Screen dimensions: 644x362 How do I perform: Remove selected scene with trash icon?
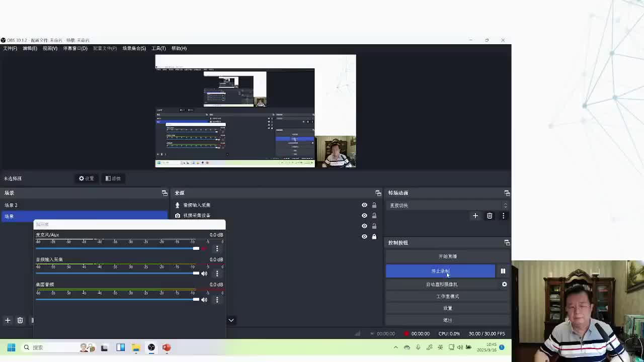tap(20, 320)
